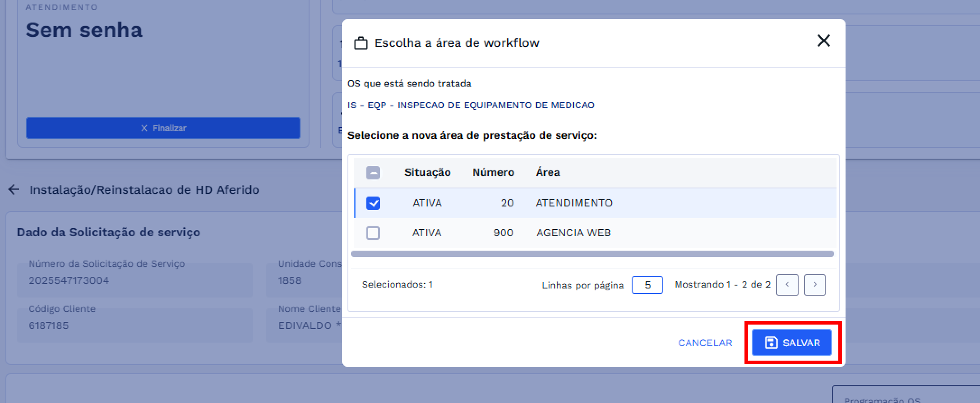This screenshot has height=403, width=980.
Task: Sort table by Número column header
Action: point(493,172)
